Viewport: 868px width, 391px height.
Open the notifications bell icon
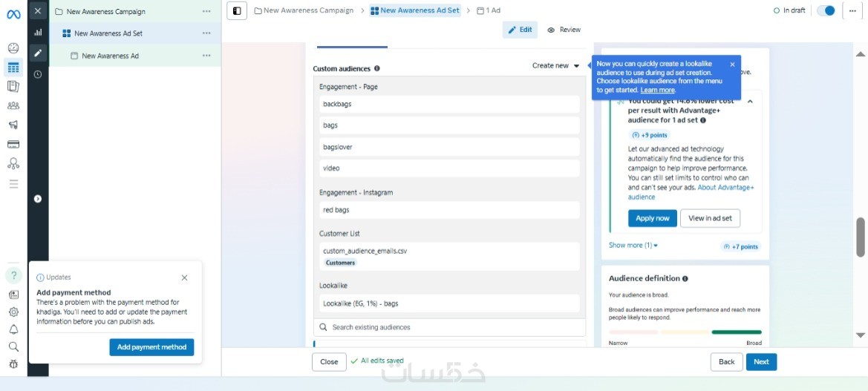pyautogui.click(x=14, y=329)
